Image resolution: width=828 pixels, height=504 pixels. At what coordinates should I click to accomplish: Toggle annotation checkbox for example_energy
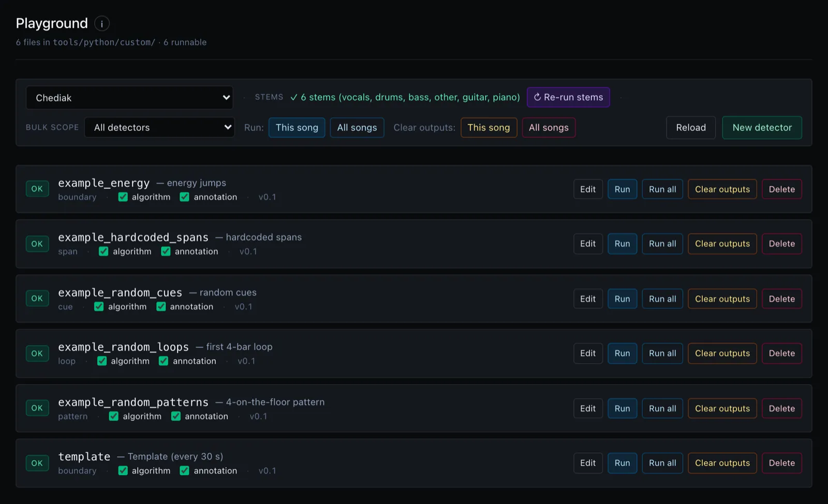184,197
